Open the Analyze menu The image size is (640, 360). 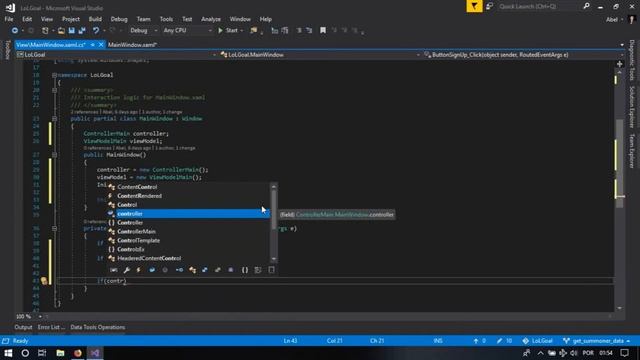pos(211,19)
